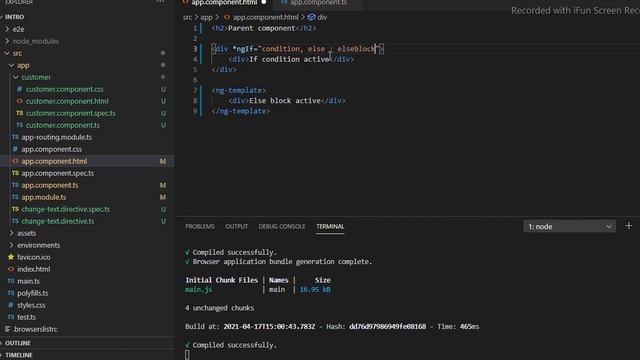This screenshot has width=640, height=360.
Task: Click the 'src' breadcrumb
Action: tap(187, 17)
